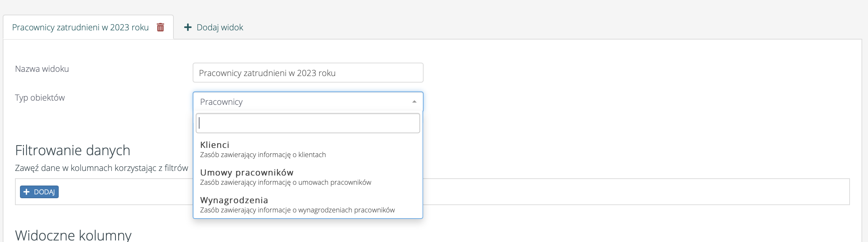Collapse the dropdown using the arrow caret

pos(414,102)
